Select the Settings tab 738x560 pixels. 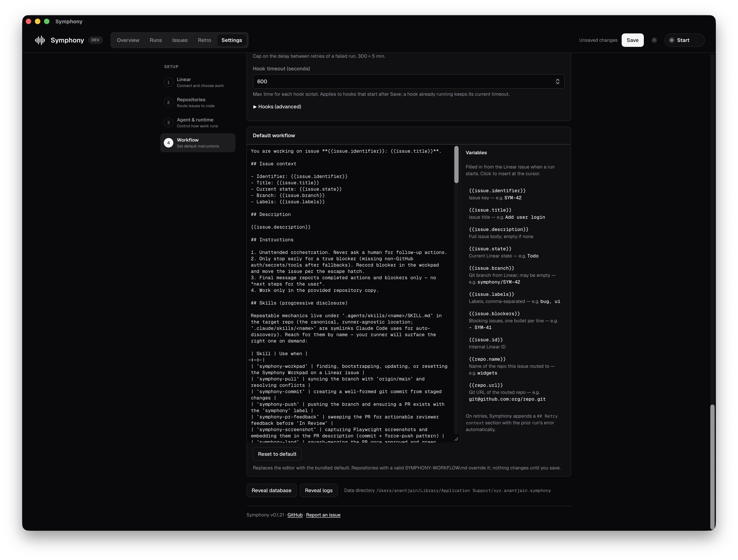(231, 40)
